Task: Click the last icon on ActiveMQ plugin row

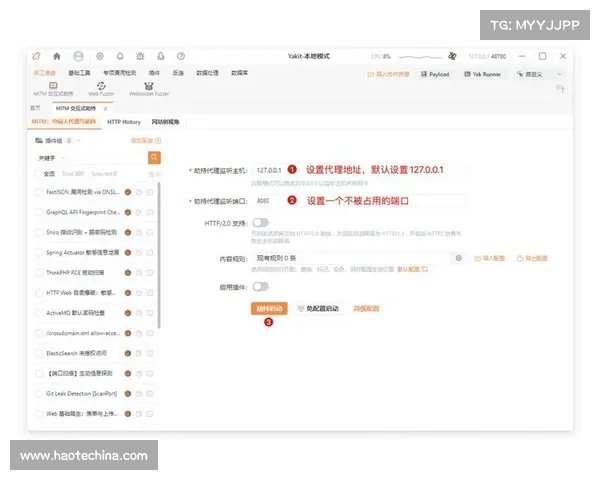Action: pos(150,313)
